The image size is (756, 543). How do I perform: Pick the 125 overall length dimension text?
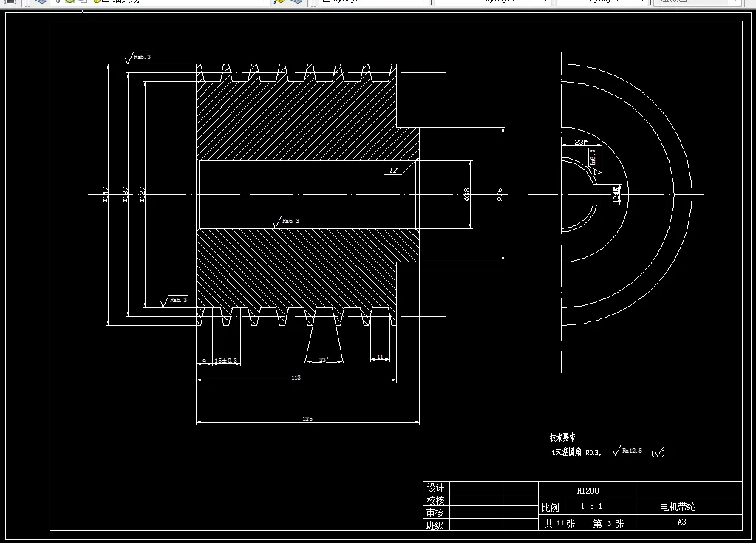(307, 419)
